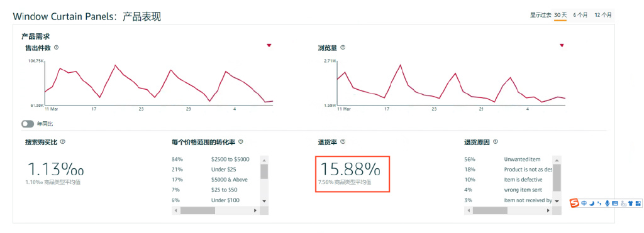Click the Sogou toolbox grid icon
Viewport: 644px width, 233px height.
click(638, 203)
